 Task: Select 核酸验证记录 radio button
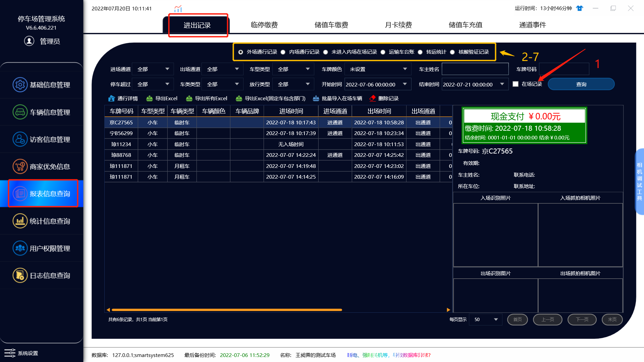452,52
